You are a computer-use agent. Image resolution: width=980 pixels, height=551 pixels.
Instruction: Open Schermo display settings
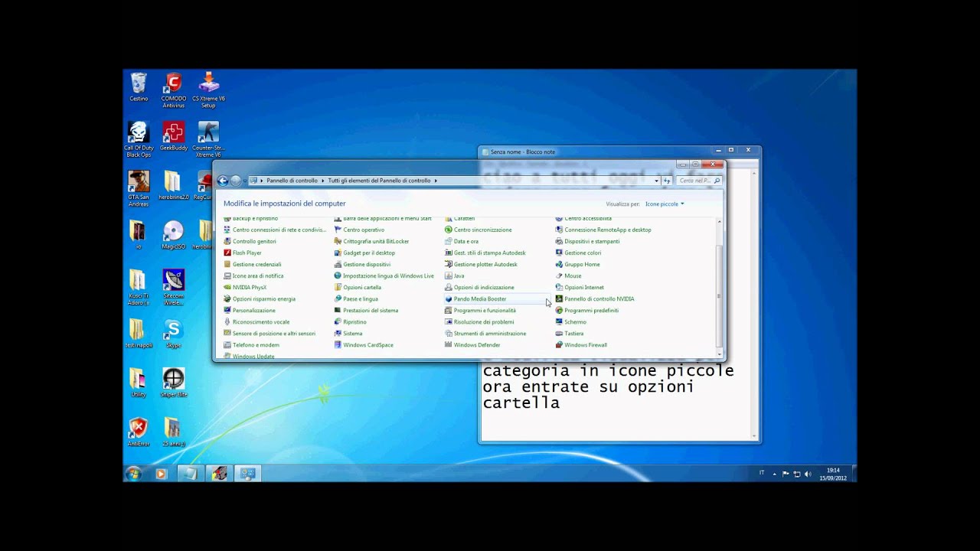570,321
